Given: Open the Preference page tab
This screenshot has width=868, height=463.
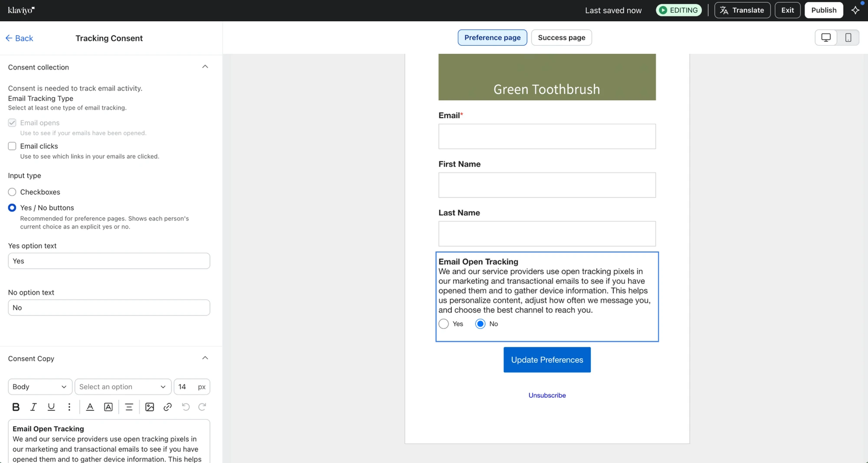Looking at the screenshot, I should (492, 37).
